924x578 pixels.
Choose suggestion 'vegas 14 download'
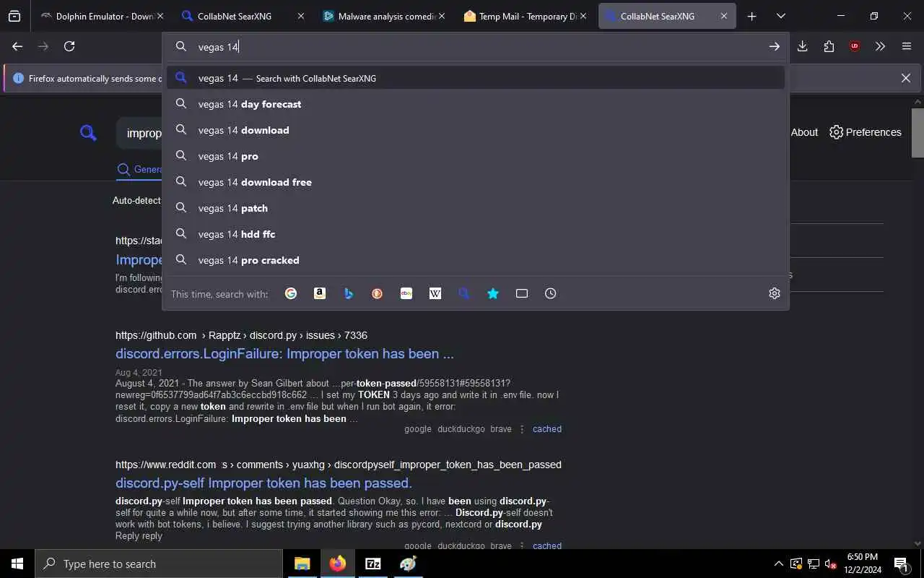pos(476,130)
